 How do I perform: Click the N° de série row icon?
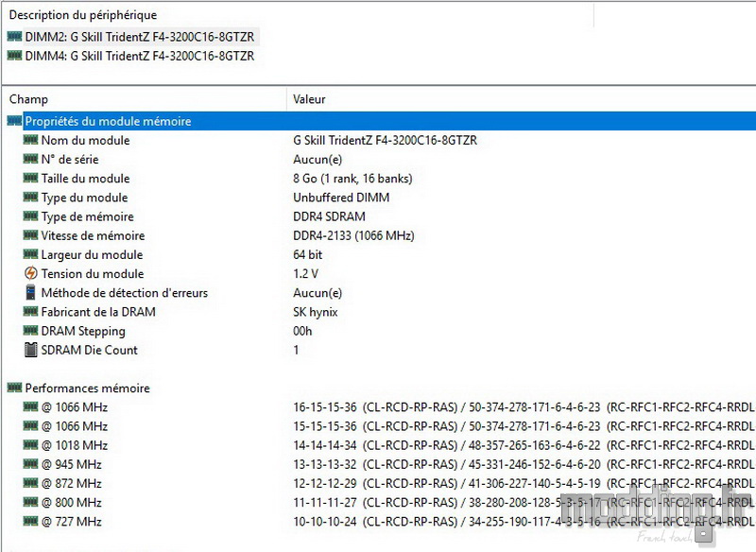[30, 159]
